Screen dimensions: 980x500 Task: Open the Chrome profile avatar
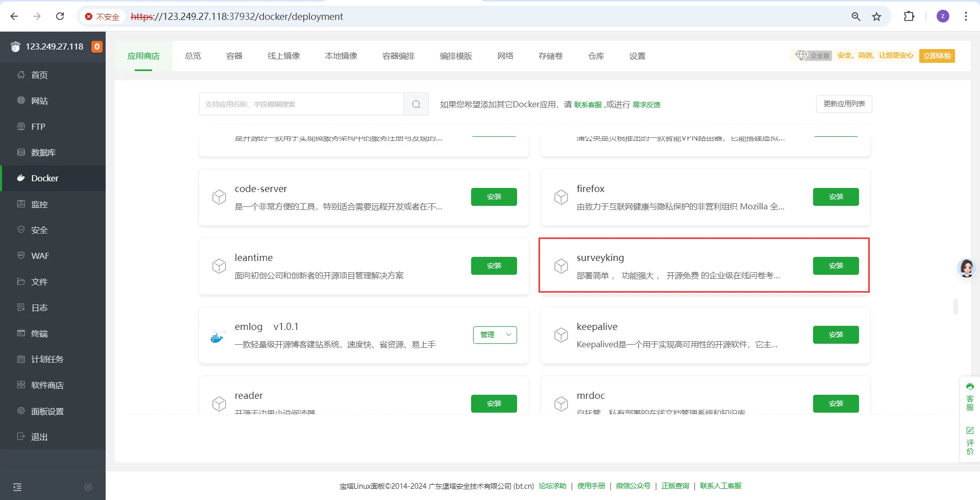(x=943, y=16)
